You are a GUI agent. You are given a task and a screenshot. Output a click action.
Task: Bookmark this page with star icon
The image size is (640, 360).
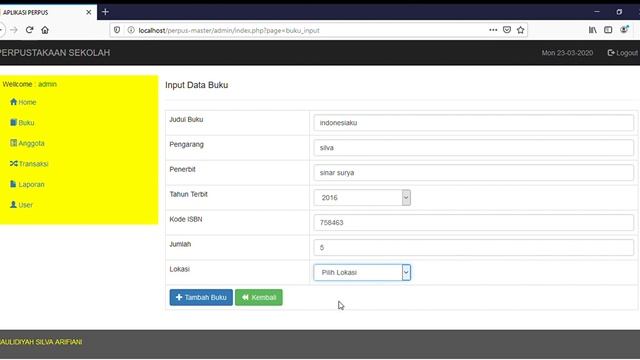pos(520,30)
